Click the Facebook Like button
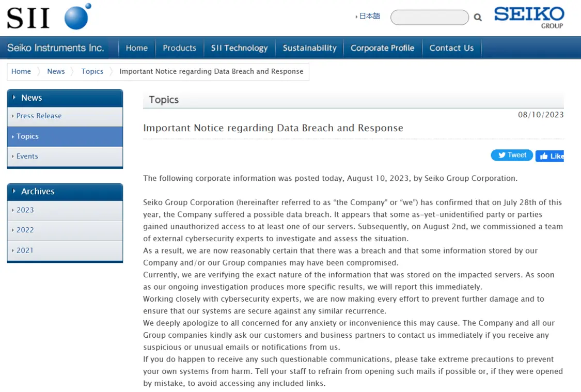The image size is (581, 392). (x=550, y=156)
